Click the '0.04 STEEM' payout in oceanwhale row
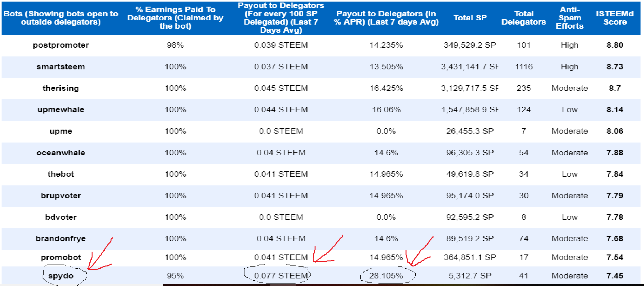 pyautogui.click(x=281, y=153)
